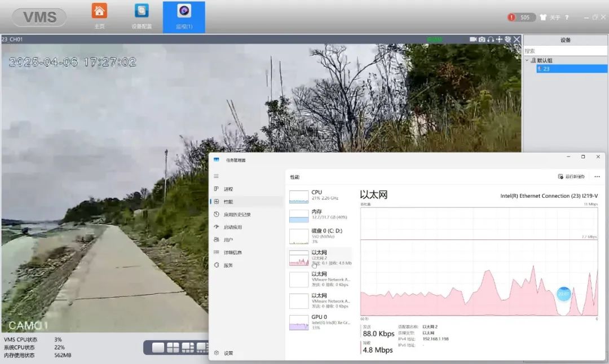Click the CH01 live video feed
Image resolution: width=609 pixels, height=364 pixels.
pos(261,188)
